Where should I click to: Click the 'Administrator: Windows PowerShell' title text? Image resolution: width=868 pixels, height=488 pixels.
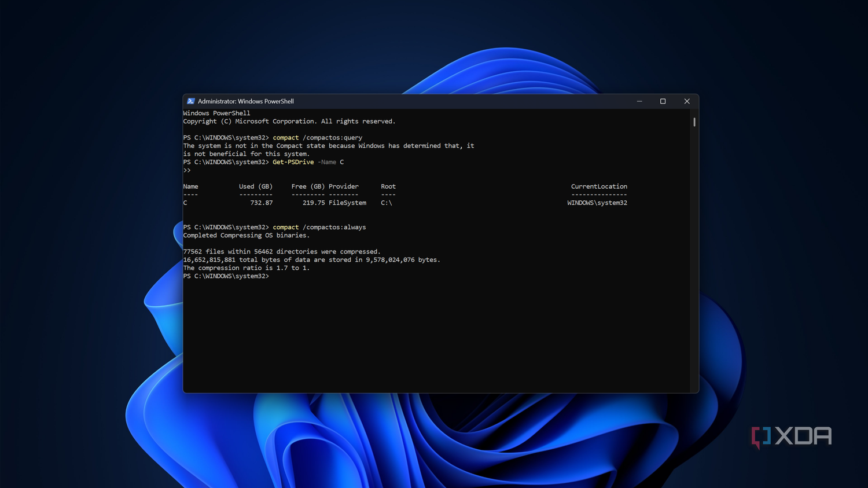pos(246,101)
